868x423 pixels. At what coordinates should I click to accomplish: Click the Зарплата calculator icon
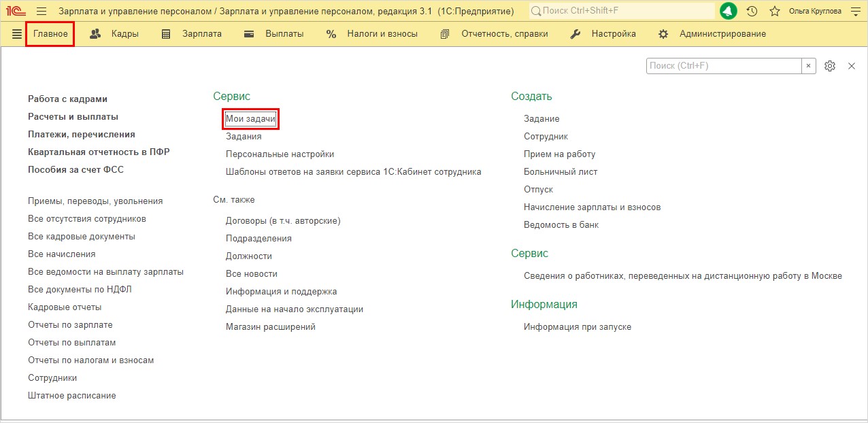(x=166, y=34)
